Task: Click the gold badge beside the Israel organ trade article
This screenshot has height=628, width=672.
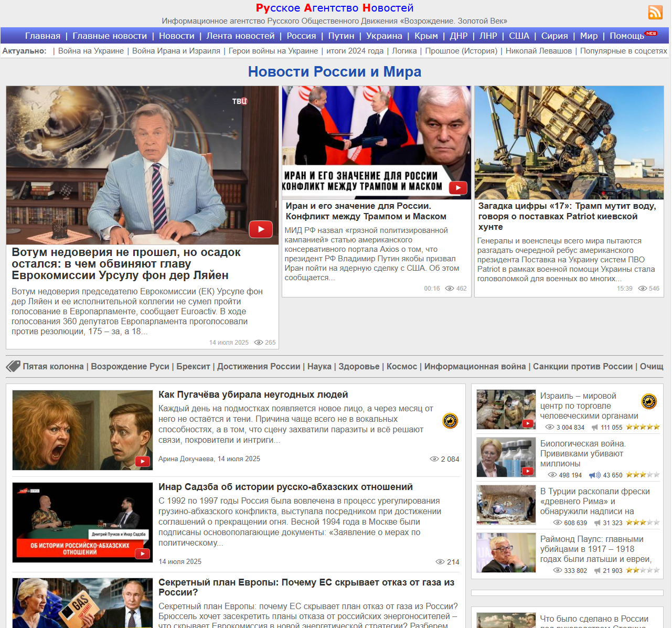Action: pyautogui.click(x=649, y=402)
